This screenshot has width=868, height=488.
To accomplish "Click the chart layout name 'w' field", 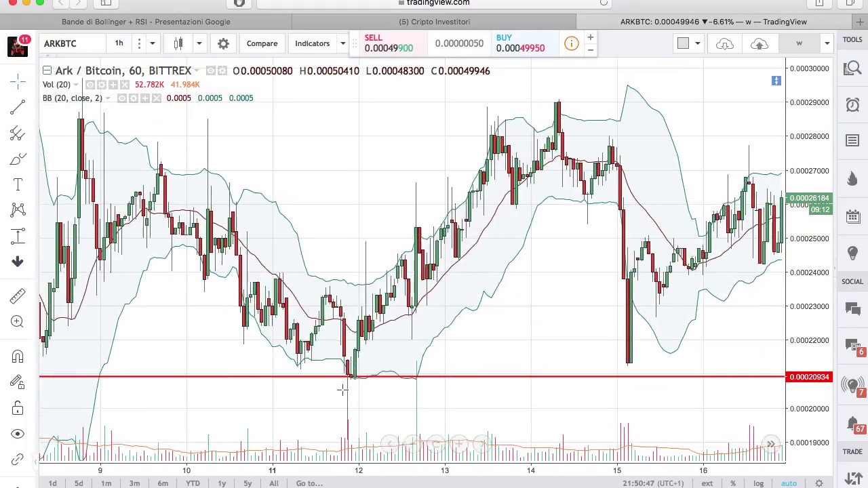I will click(x=800, y=43).
